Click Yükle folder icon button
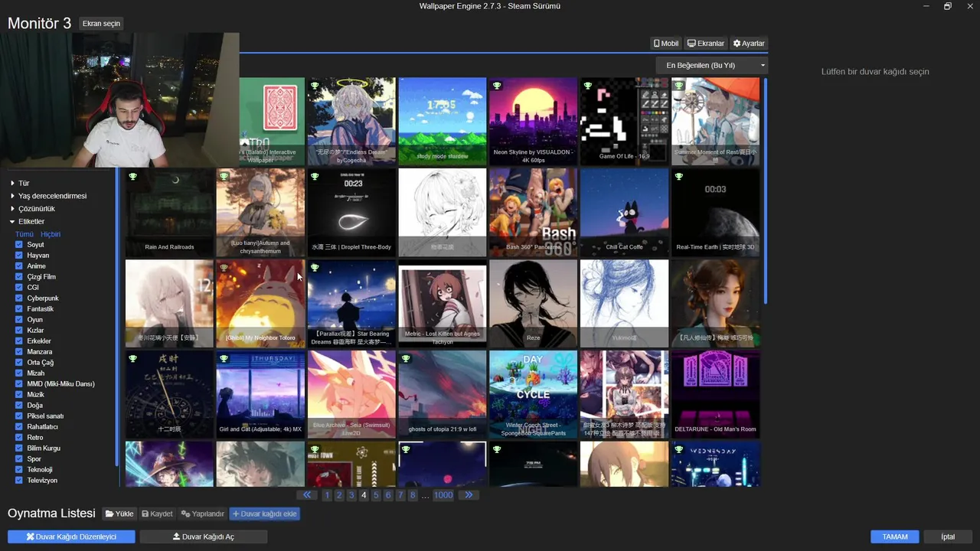This screenshot has height=551, width=980. point(119,514)
